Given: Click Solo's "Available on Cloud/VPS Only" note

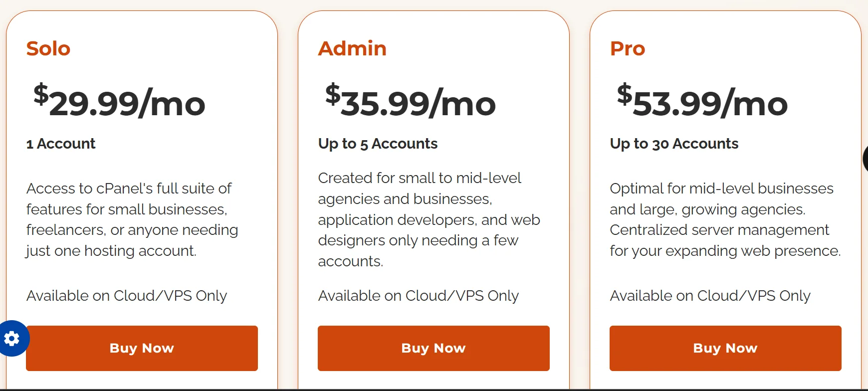Looking at the screenshot, I should 127,296.
